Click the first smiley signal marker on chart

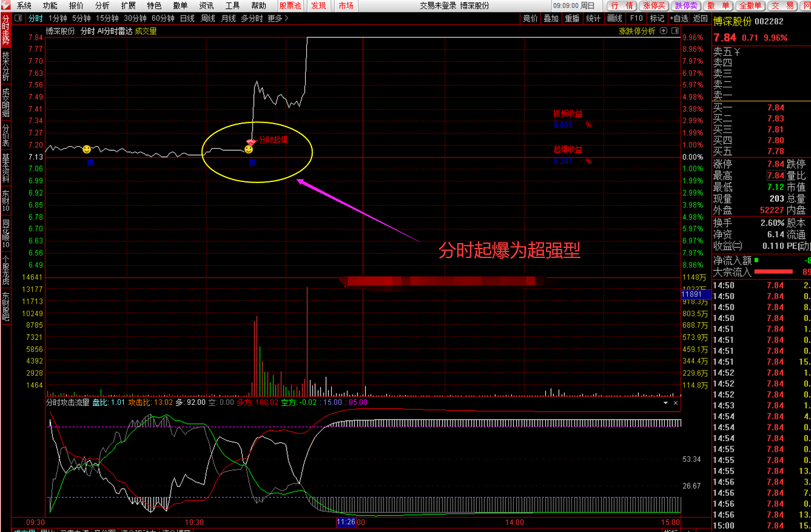(87, 149)
